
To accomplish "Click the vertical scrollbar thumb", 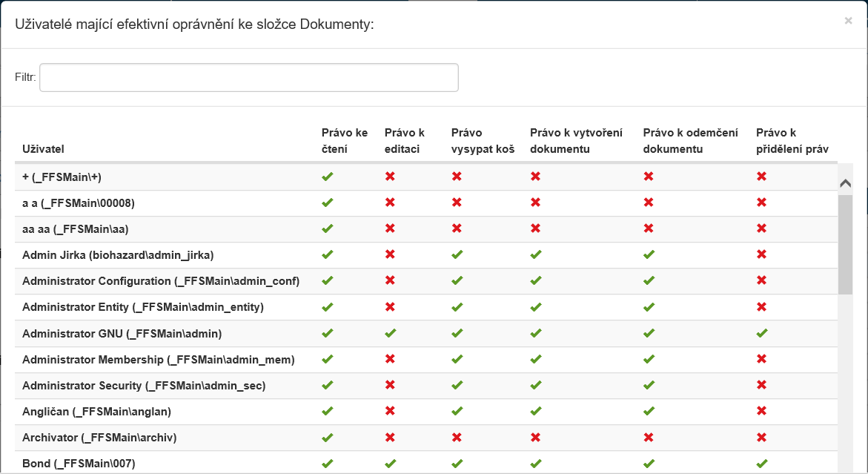I will 845,243.
